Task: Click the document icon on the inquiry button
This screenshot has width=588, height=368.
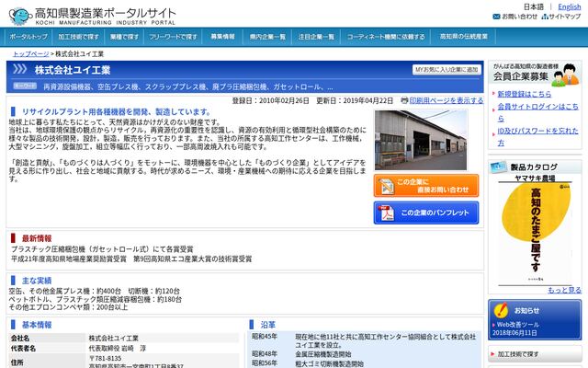Action: click(386, 186)
